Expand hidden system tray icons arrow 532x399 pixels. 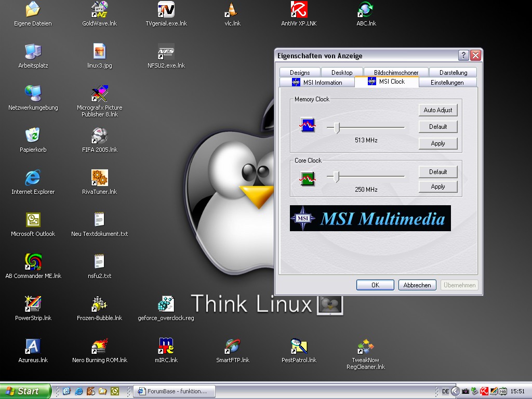click(x=456, y=391)
